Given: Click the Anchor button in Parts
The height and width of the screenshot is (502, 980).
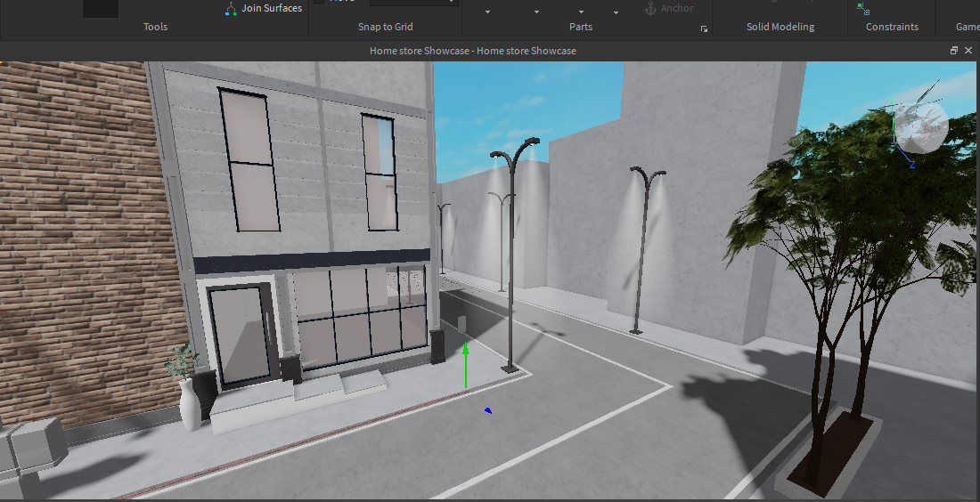Looking at the screenshot, I should pos(669,8).
